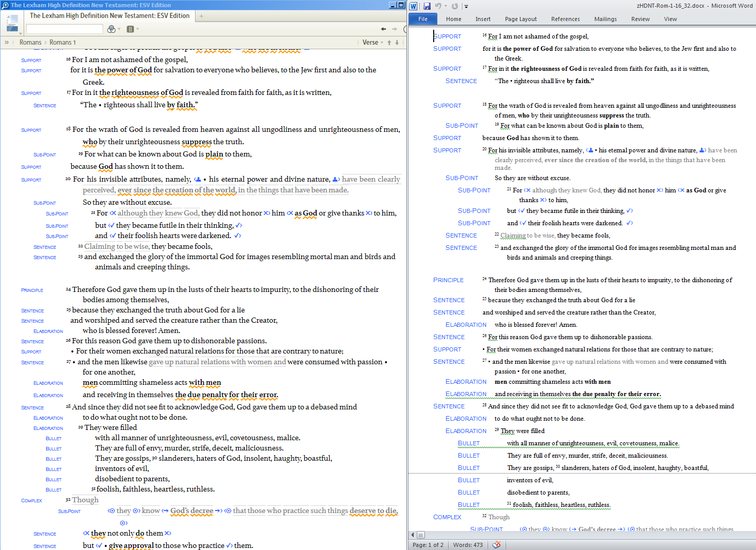Image resolution: width=756 pixels, height=550 pixels.
Task: Open the Verse navigation dropdown
Action: [373, 43]
